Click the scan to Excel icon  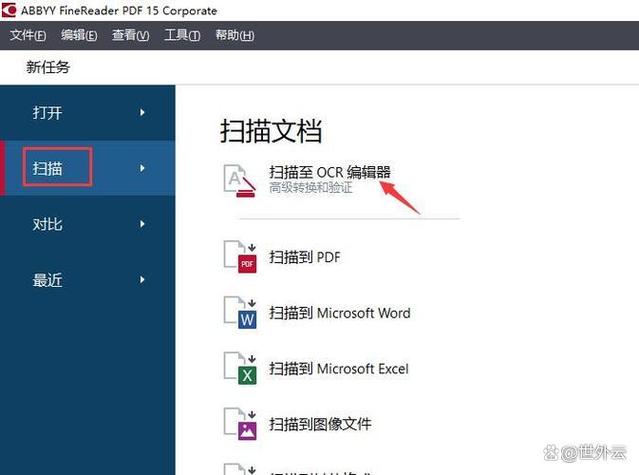coord(240,368)
